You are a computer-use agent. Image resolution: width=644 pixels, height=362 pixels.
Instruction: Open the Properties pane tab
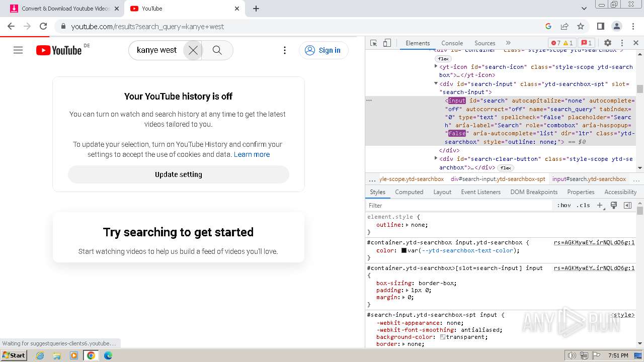coord(581,192)
